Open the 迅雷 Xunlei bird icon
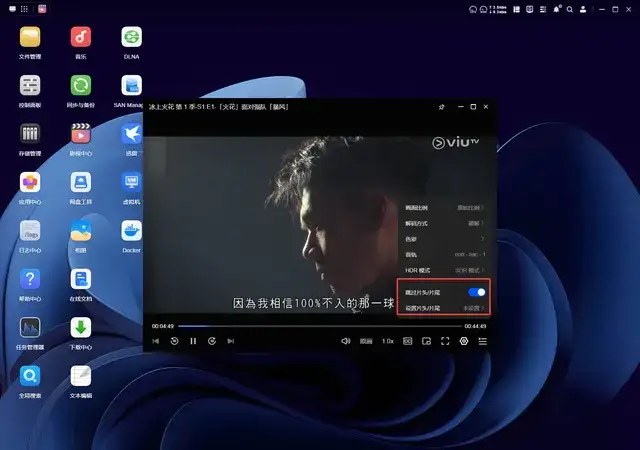Image resolution: width=640 pixels, height=450 pixels. [x=131, y=134]
